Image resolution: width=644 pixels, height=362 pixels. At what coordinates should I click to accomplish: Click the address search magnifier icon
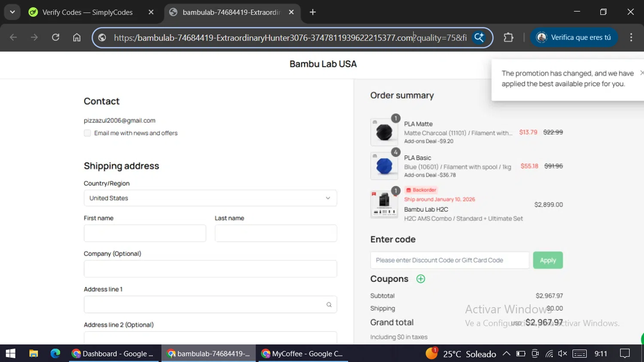(329, 304)
